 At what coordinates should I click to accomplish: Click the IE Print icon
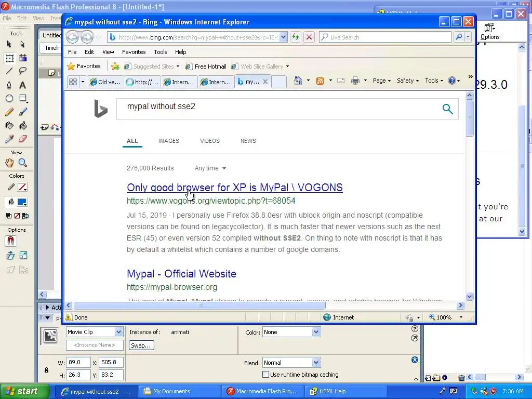coord(355,81)
